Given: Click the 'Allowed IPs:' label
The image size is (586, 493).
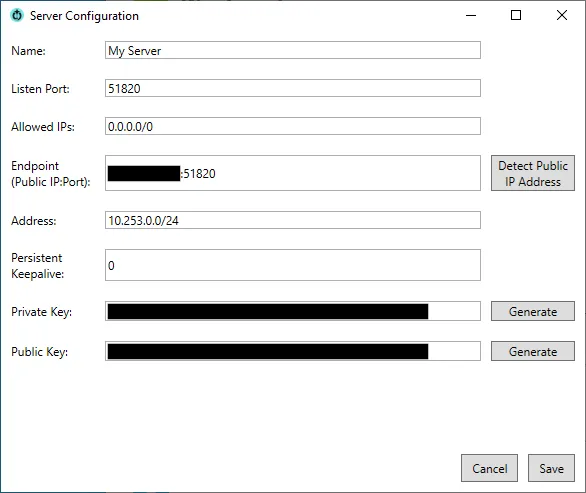Looking at the screenshot, I should [x=43, y=127].
